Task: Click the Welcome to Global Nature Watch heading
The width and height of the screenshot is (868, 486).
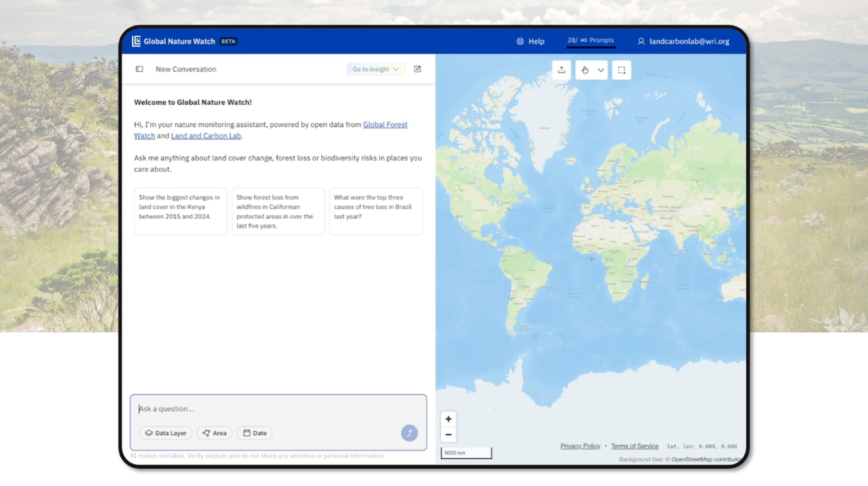Action: pyautogui.click(x=193, y=102)
